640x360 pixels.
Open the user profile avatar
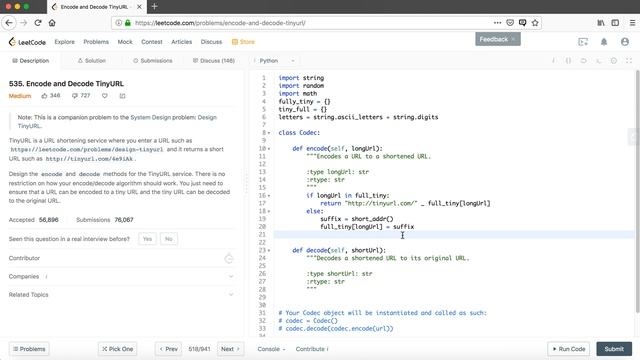[624, 42]
